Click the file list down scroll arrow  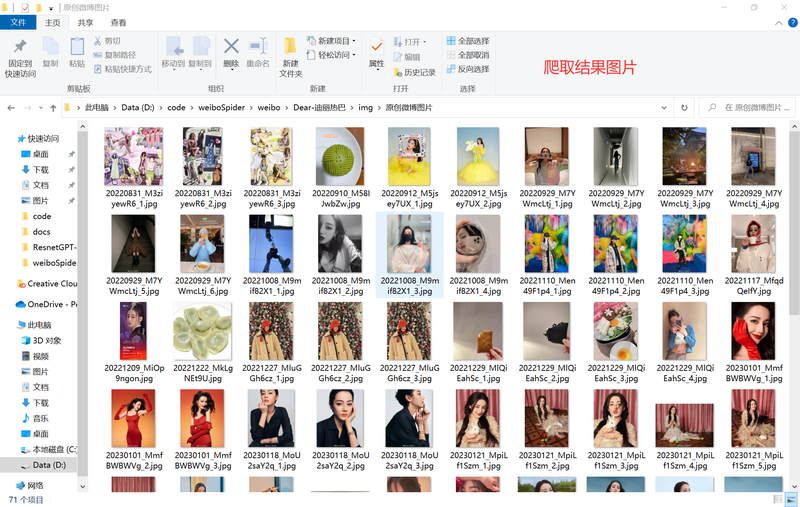point(794,487)
